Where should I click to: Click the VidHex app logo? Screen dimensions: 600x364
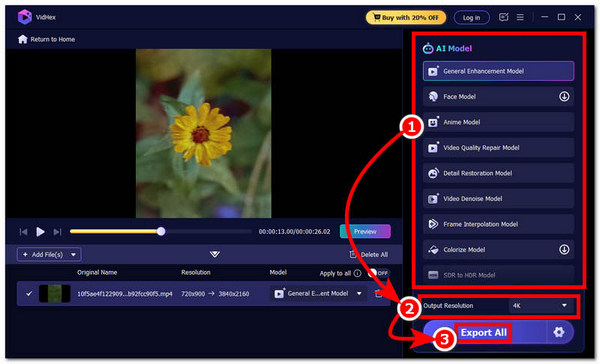click(24, 17)
